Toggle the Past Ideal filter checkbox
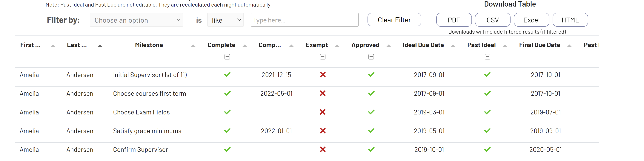 (x=487, y=57)
